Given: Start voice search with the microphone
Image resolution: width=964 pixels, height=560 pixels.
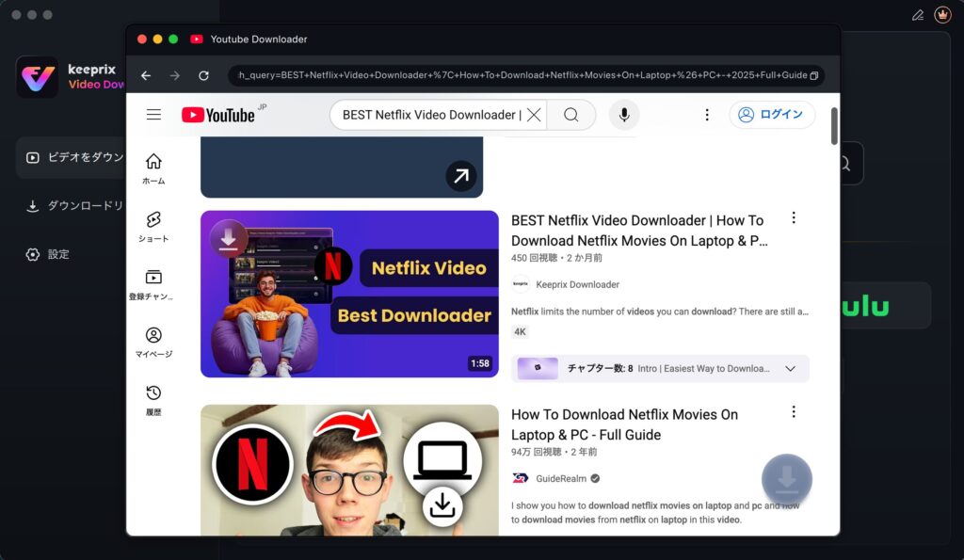Looking at the screenshot, I should [x=624, y=115].
